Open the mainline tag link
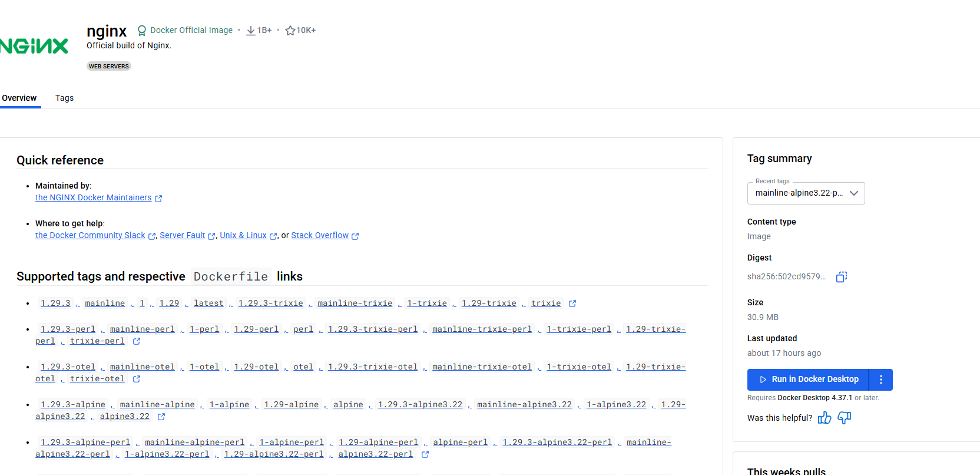The image size is (980, 475). pos(105,303)
